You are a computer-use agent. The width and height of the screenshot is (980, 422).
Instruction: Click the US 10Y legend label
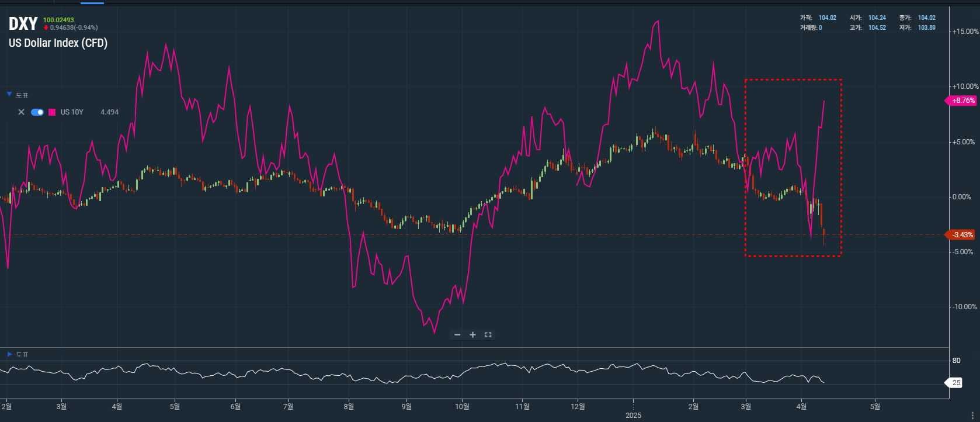pos(72,112)
